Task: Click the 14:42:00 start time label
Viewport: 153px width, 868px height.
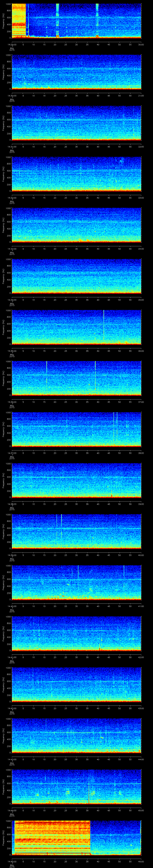Action: (12, 708)
